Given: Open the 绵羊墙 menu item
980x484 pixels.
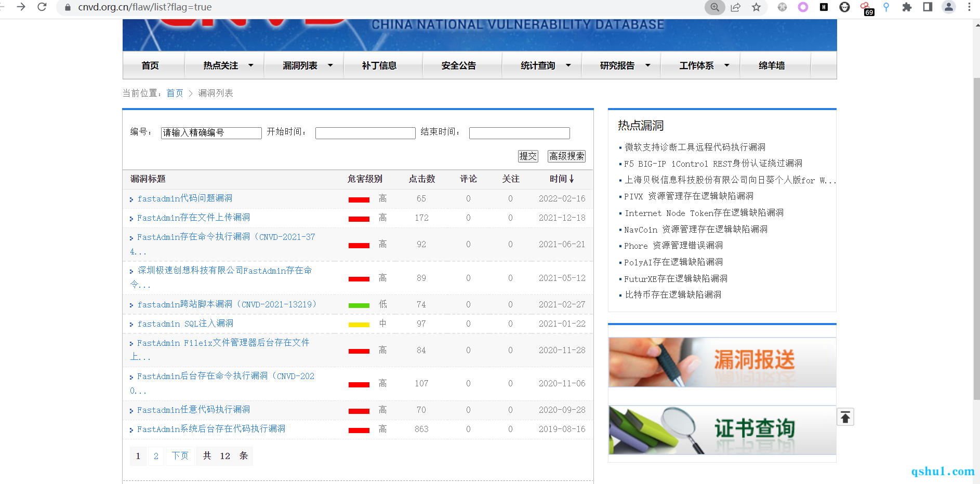Looking at the screenshot, I should (x=772, y=65).
